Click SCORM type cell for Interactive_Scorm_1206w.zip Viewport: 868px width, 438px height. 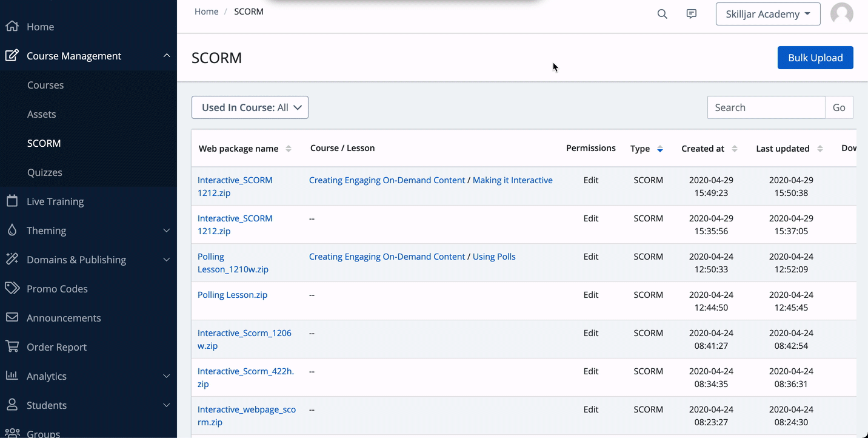pos(649,333)
